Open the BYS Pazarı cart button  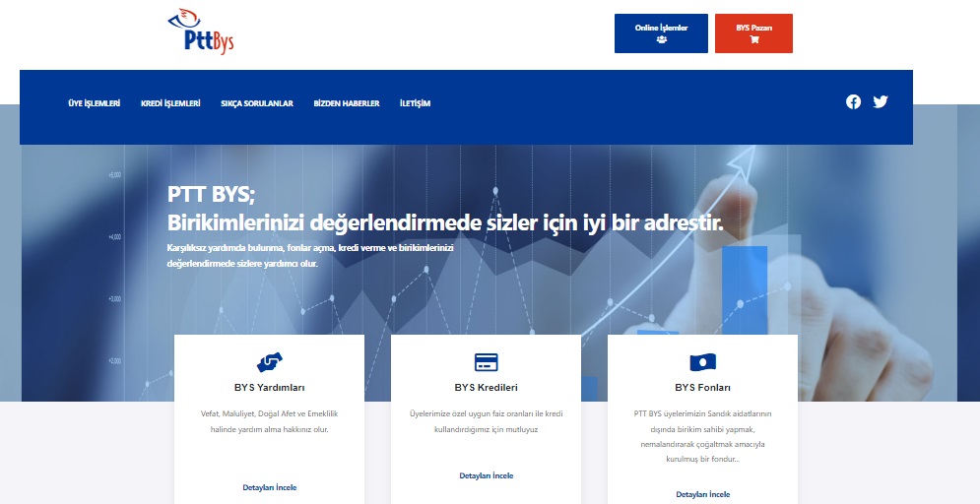point(753,33)
